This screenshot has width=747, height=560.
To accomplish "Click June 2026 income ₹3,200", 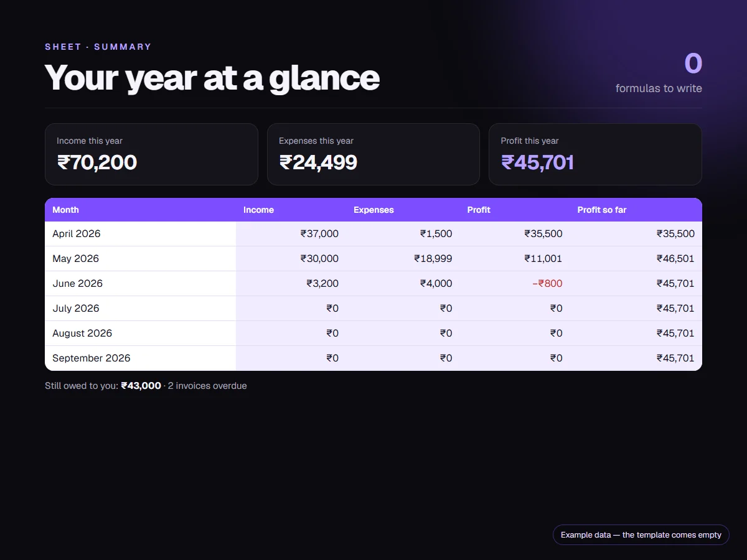I will coord(322,284).
